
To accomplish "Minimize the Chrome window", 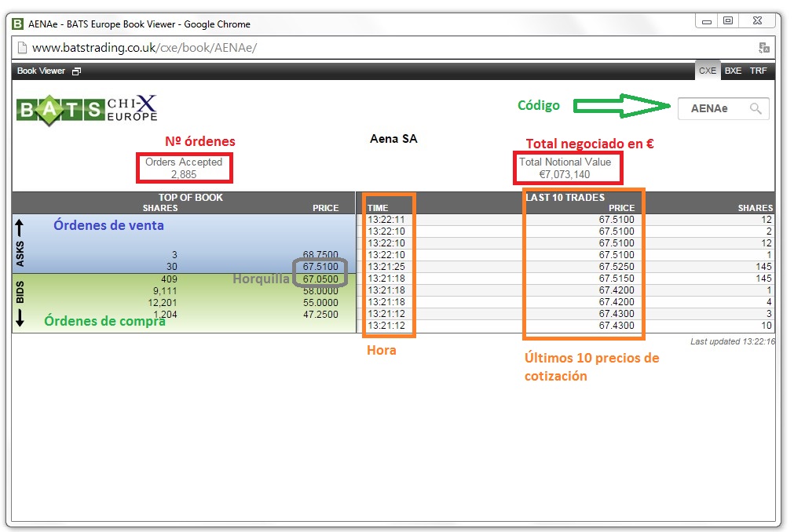I will click(706, 20).
